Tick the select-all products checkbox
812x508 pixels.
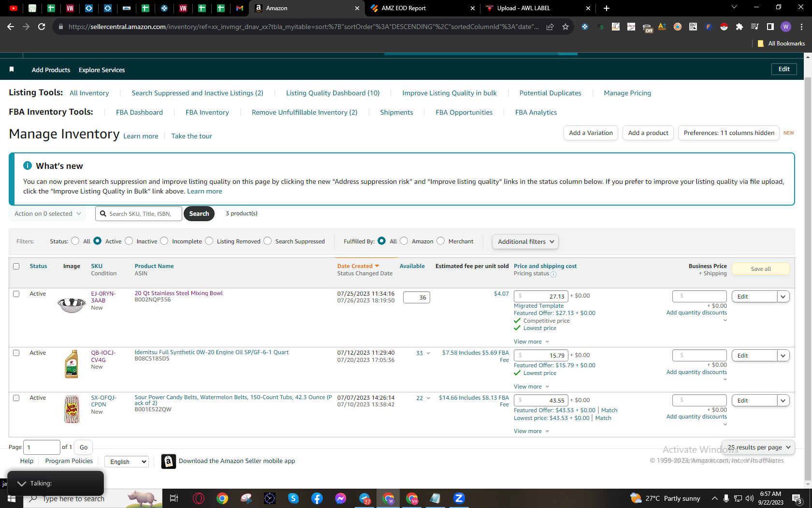pos(16,266)
